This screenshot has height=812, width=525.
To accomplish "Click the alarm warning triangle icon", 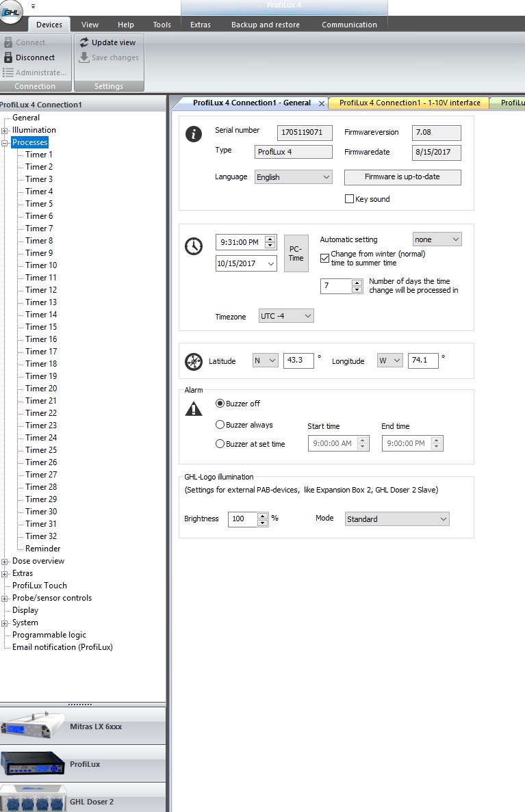I will point(194,409).
